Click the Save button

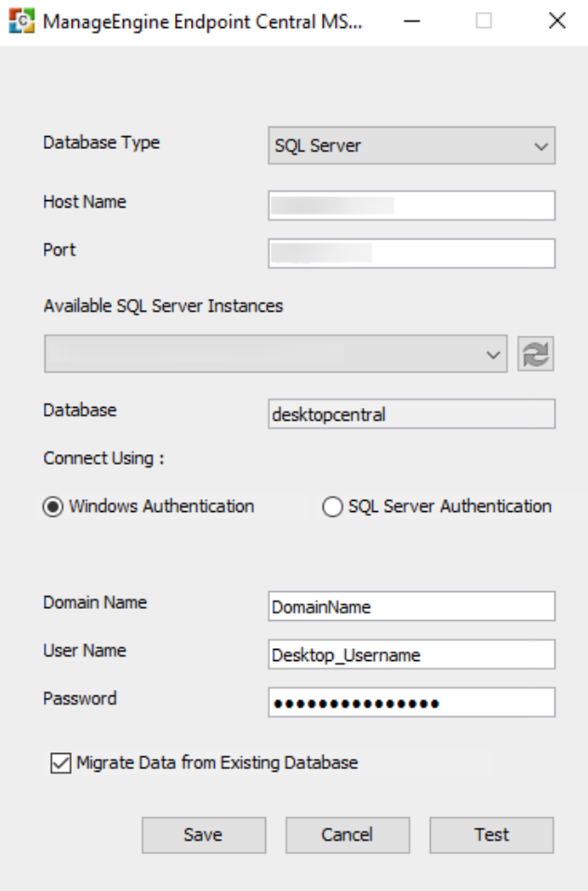(x=203, y=834)
